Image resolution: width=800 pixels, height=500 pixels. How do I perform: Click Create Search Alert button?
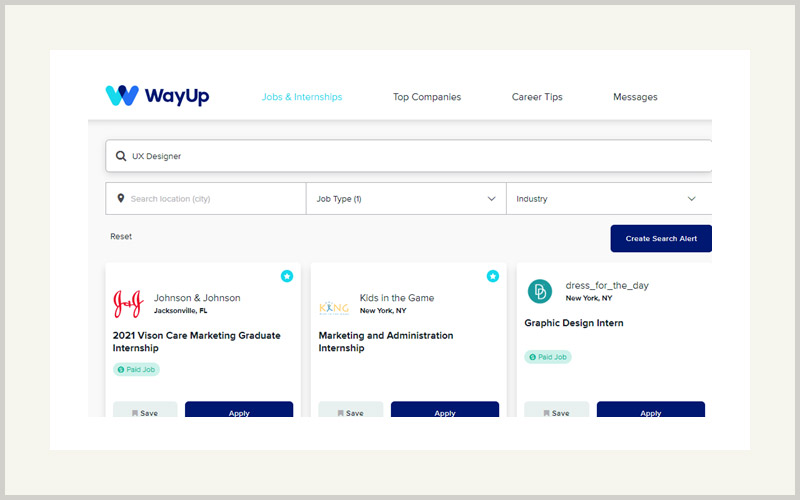click(661, 238)
